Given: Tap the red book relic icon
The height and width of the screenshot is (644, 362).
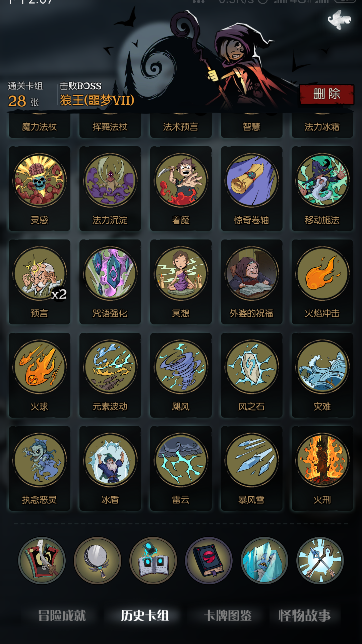Looking at the screenshot, I should (x=209, y=560).
